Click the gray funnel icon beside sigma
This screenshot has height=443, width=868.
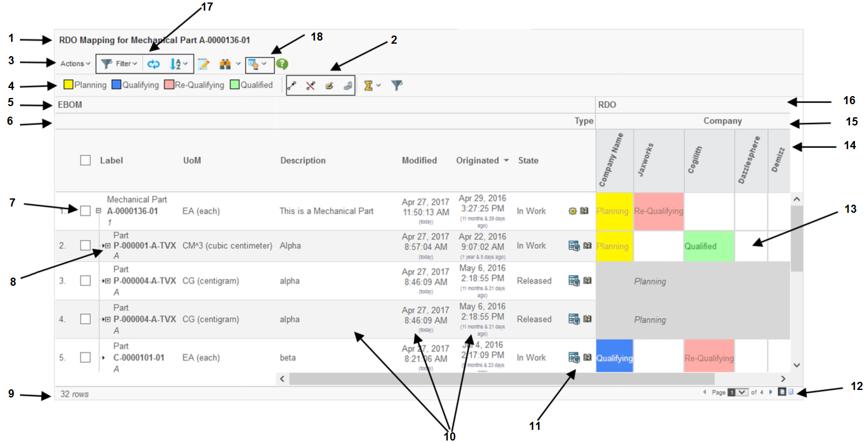coord(397,85)
